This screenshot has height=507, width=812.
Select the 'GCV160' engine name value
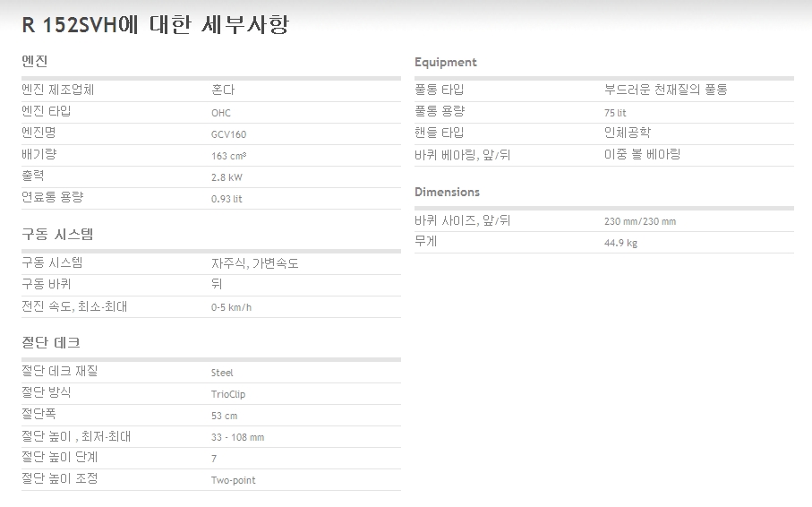pos(228,134)
